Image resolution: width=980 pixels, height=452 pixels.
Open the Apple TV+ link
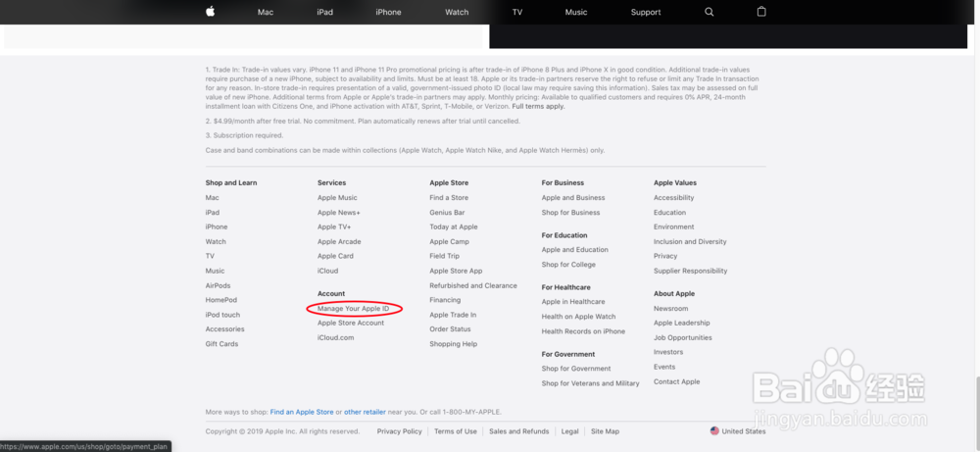click(x=334, y=226)
